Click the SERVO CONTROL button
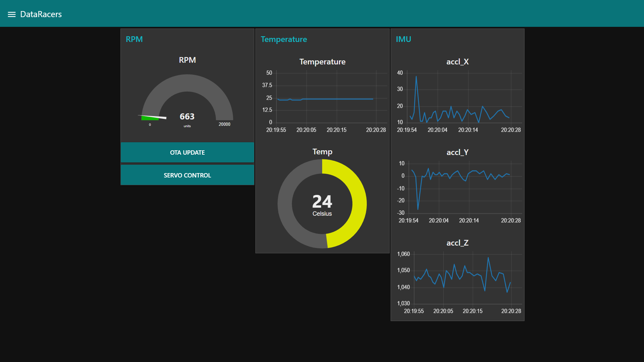 click(x=187, y=175)
